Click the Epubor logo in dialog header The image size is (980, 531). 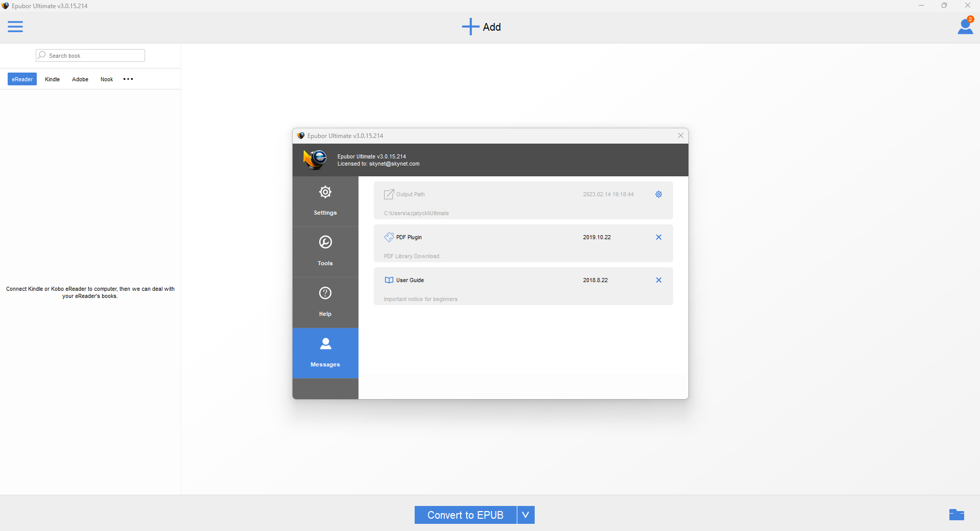coord(315,159)
